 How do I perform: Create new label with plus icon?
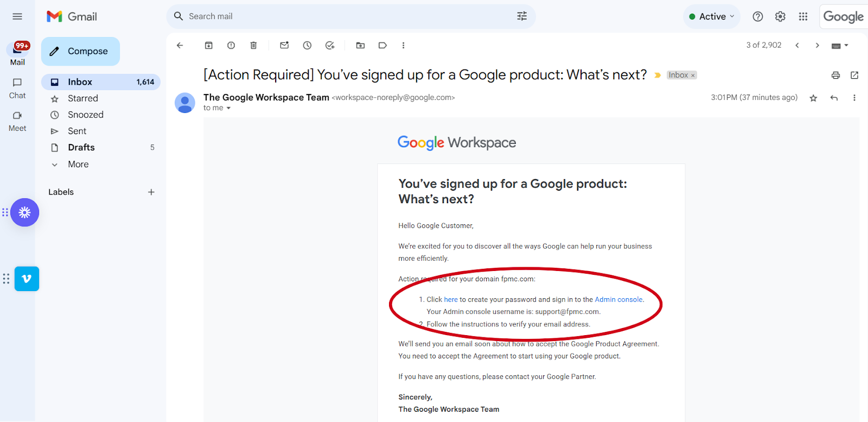pos(151,192)
